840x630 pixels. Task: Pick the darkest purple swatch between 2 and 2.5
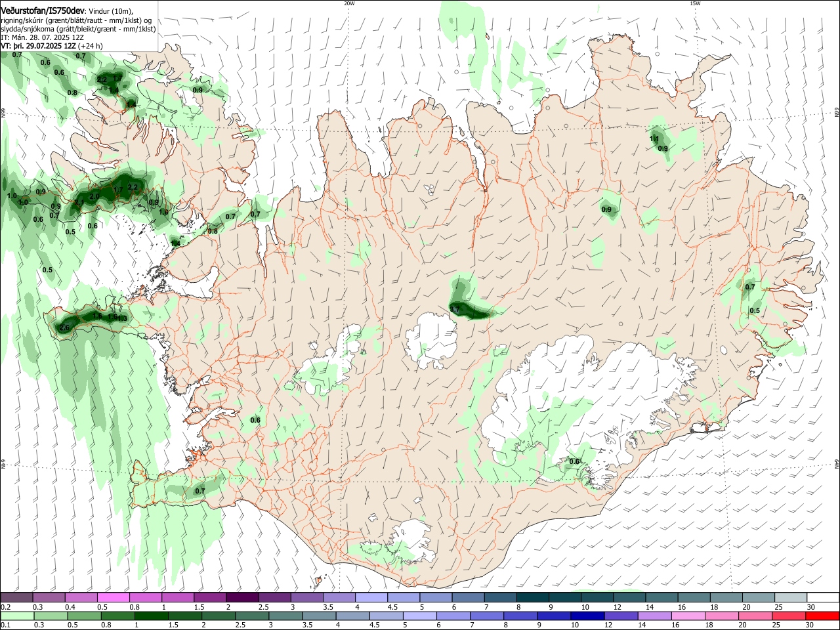tap(241, 598)
